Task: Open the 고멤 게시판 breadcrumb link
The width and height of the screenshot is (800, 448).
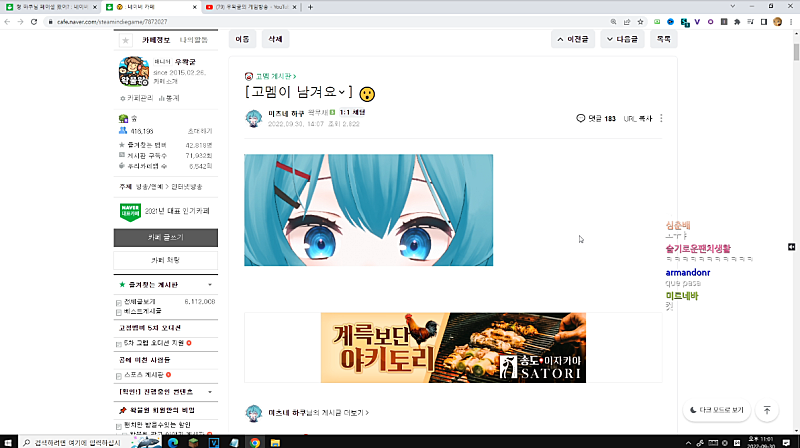Action: [x=276, y=76]
